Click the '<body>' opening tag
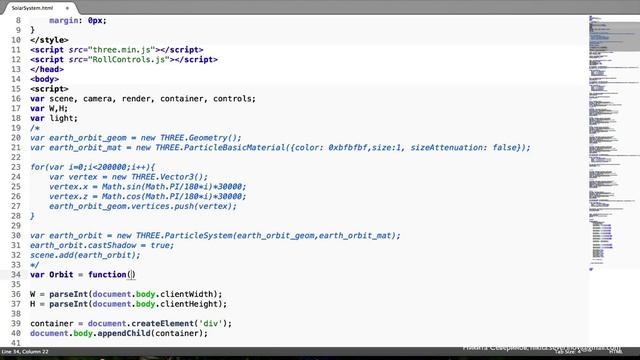This screenshot has height=360, width=640. click(44, 79)
